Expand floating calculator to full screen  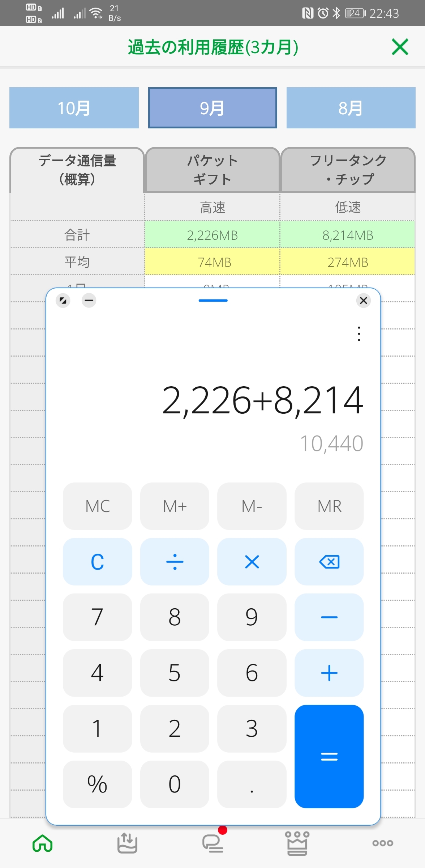[63, 300]
